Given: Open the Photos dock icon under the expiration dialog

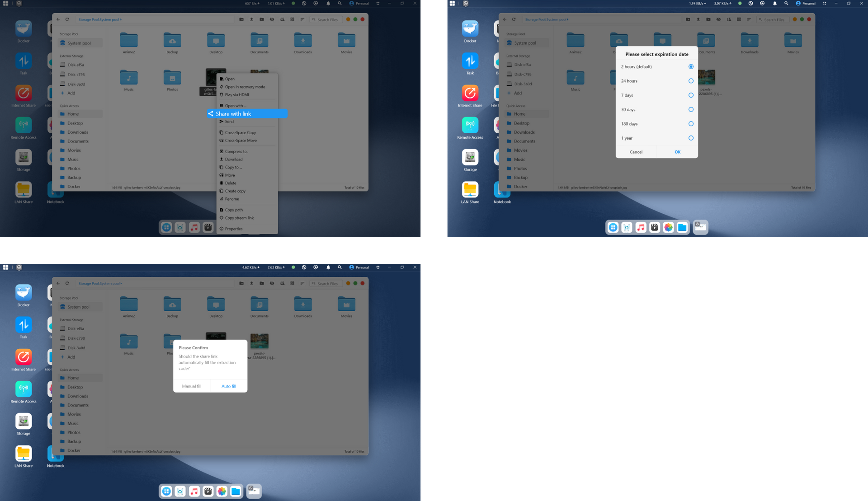Looking at the screenshot, I should [x=668, y=227].
